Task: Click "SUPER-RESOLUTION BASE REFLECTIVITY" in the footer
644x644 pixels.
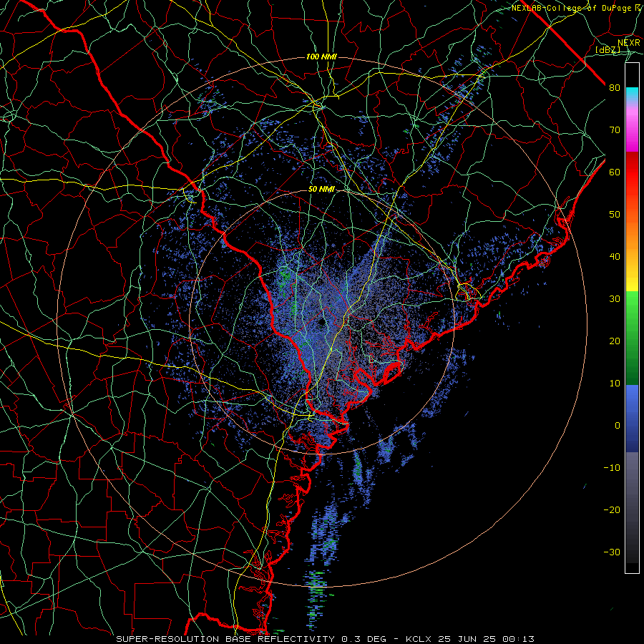Action: coord(225,639)
